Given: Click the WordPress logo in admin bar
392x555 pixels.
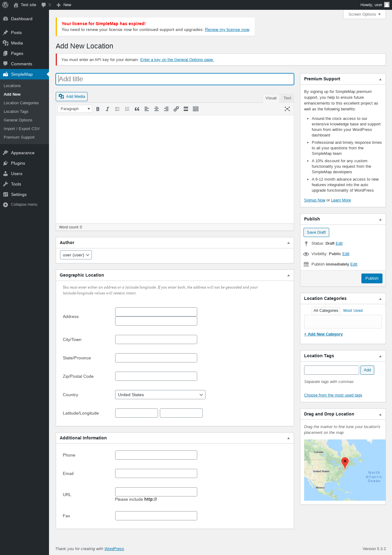Looking at the screenshot, I should [5, 5].
